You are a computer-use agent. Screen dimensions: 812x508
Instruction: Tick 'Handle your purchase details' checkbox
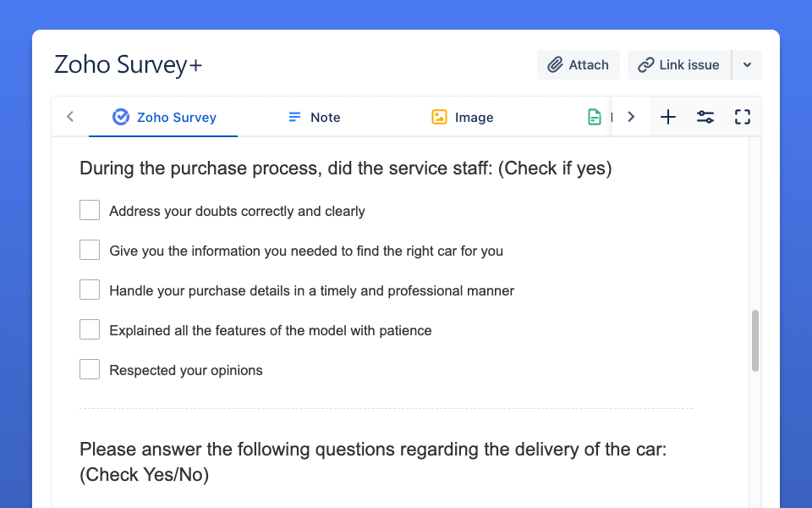tap(90, 290)
